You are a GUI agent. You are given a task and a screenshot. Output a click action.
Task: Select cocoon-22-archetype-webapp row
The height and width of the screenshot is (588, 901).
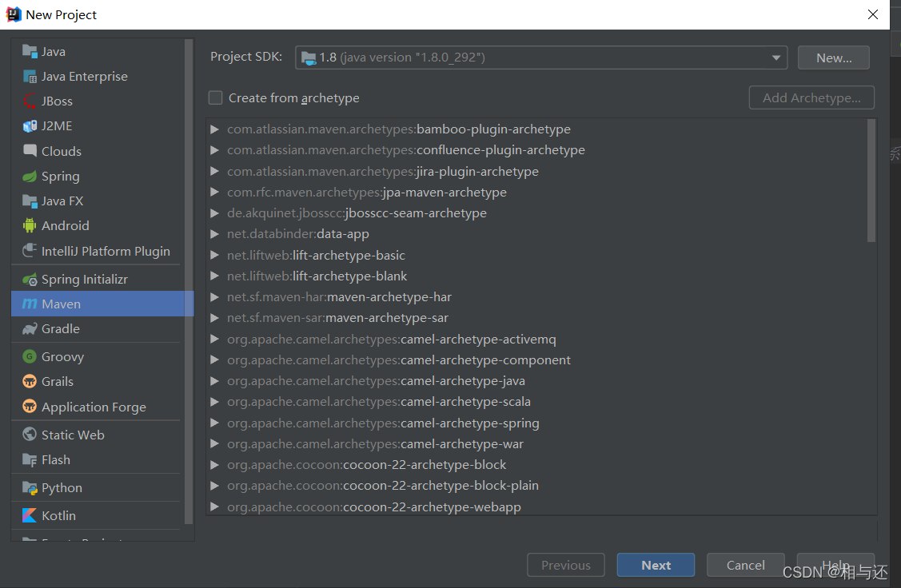point(537,507)
